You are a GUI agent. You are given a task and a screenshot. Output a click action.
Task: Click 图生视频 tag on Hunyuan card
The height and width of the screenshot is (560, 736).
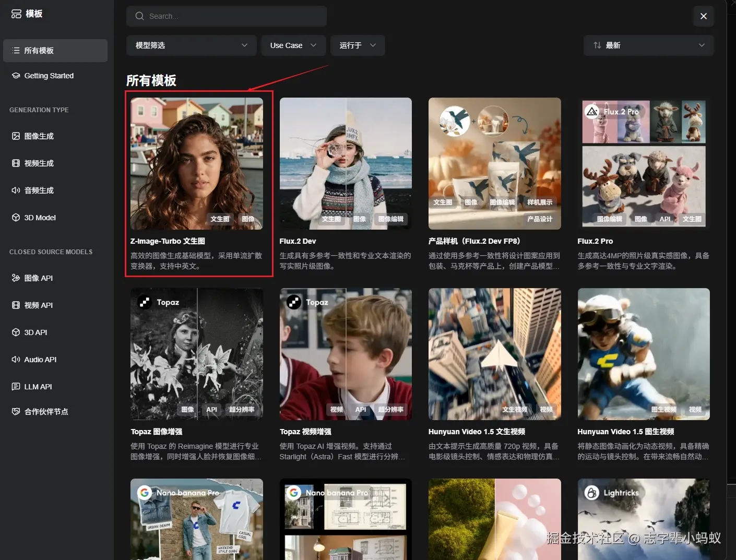click(x=664, y=410)
